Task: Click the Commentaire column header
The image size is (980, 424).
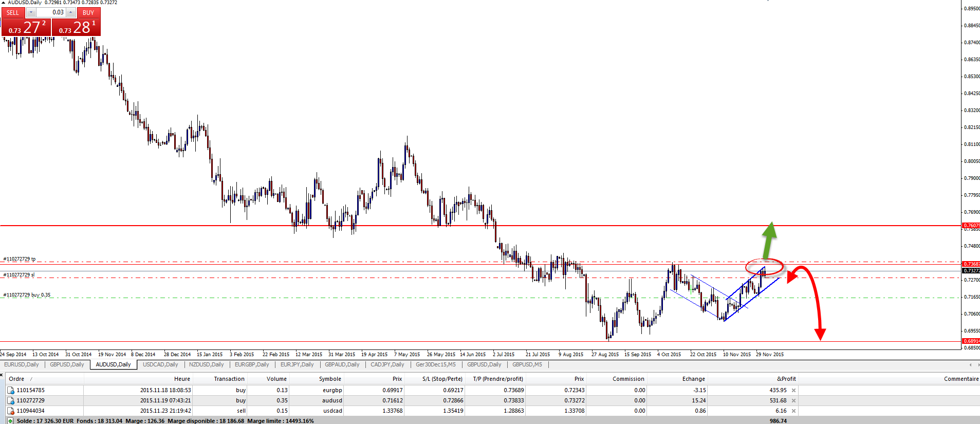Action: click(x=961, y=379)
